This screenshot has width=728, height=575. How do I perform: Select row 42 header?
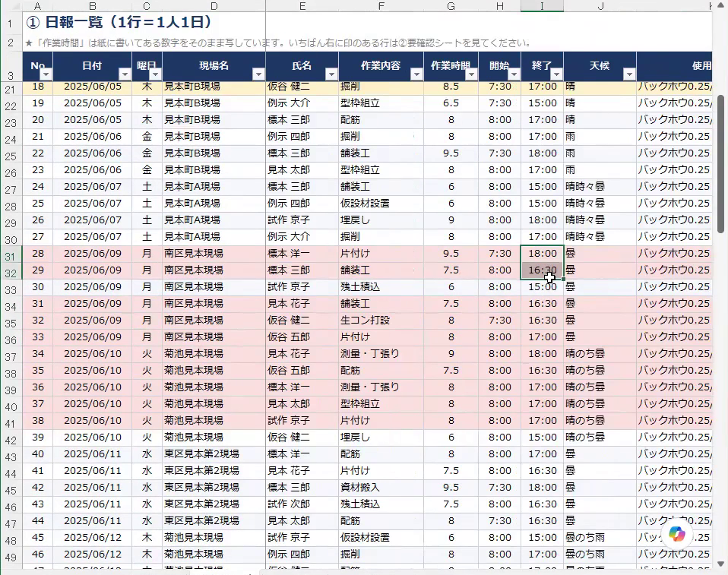point(11,440)
